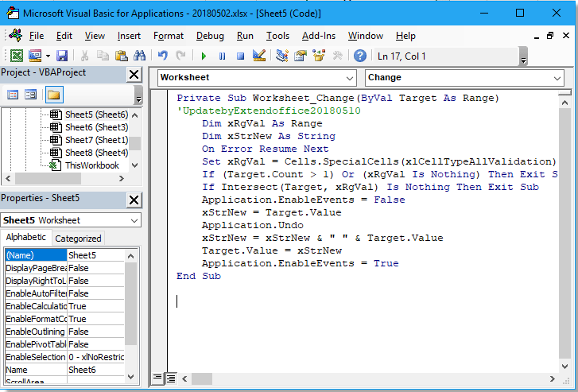Click the Find binoculars icon
This screenshot has height=392, width=578.
[139, 56]
